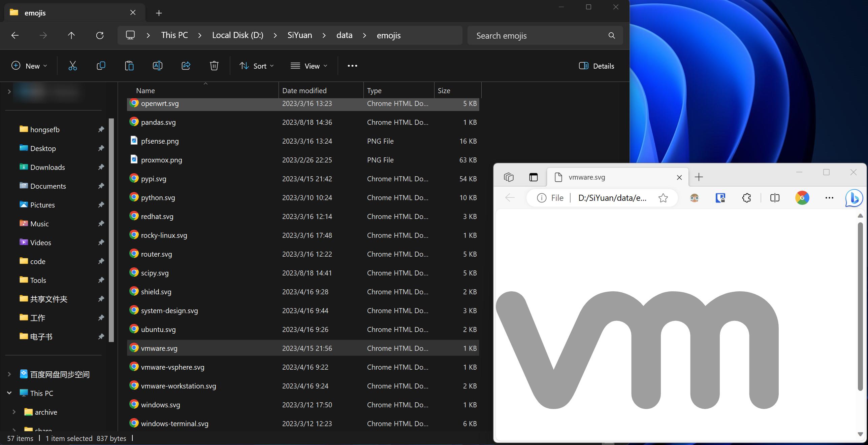Unpin the Downloads folder from Quick access
868x445 pixels.
coord(101,167)
